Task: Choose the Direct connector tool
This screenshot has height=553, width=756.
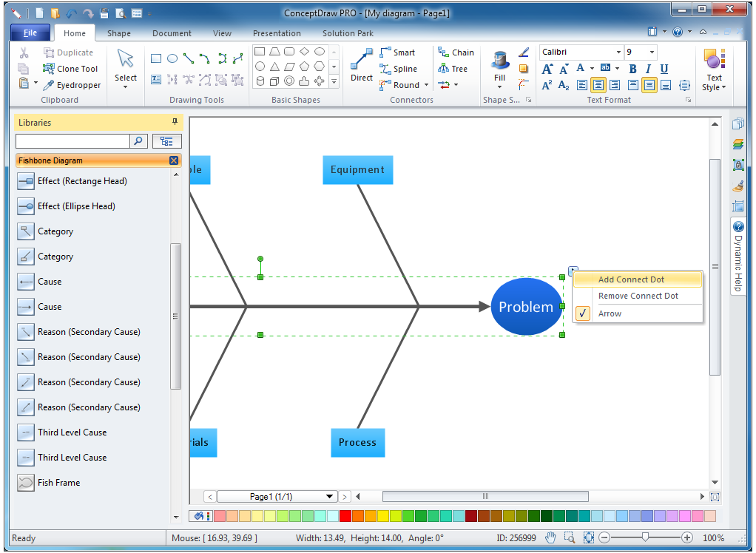Action: pos(361,65)
